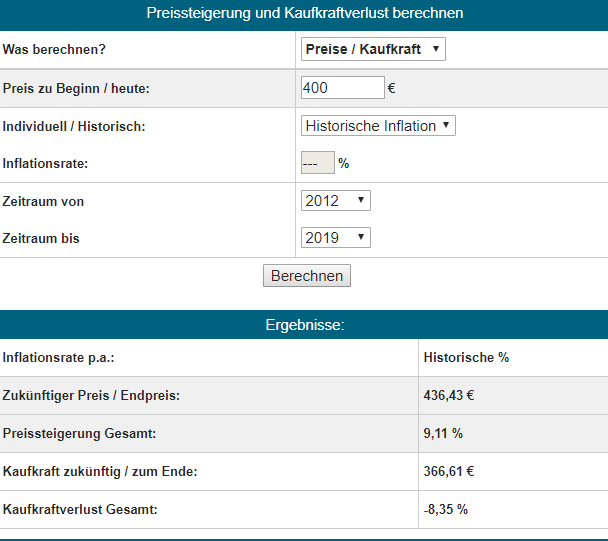
Task: Click the 'Preis zu Beginn / heute:' label
Action: pos(76,88)
